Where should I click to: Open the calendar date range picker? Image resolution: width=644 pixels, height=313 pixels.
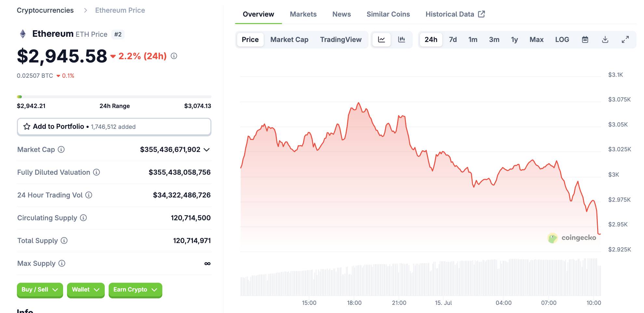(x=585, y=40)
